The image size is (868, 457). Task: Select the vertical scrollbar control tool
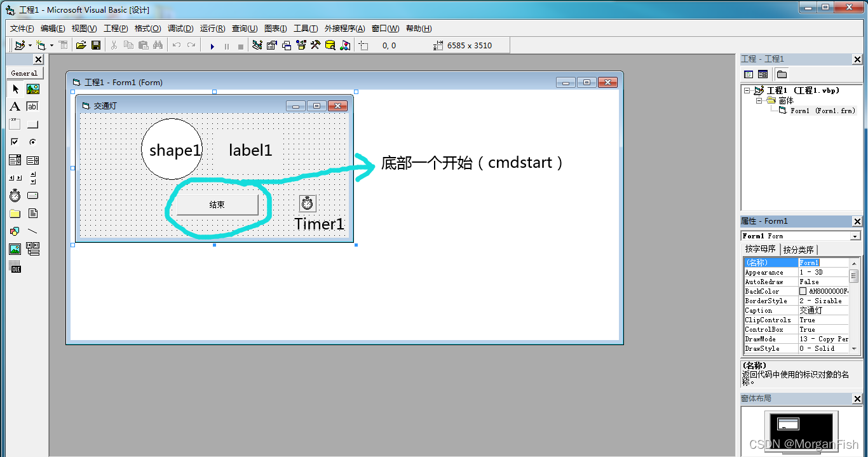pos(33,177)
